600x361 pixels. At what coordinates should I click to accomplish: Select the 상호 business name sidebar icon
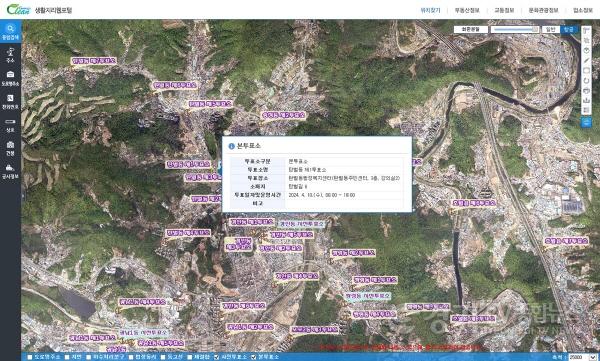click(x=10, y=125)
